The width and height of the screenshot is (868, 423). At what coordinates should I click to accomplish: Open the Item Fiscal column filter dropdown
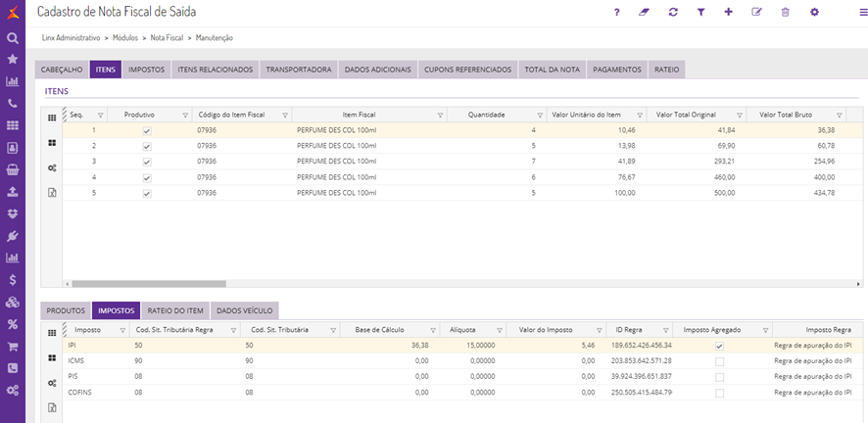pyautogui.click(x=441, y=115)
